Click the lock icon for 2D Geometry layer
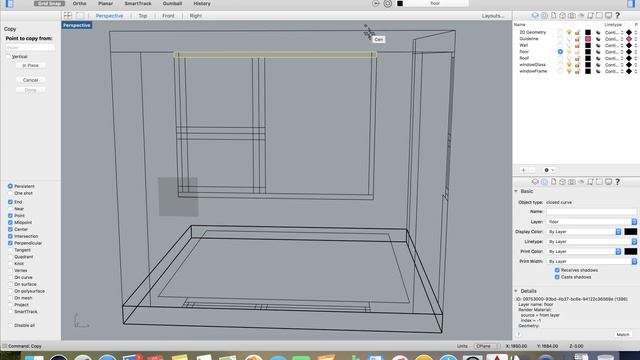640x360 pixels. 578,32
